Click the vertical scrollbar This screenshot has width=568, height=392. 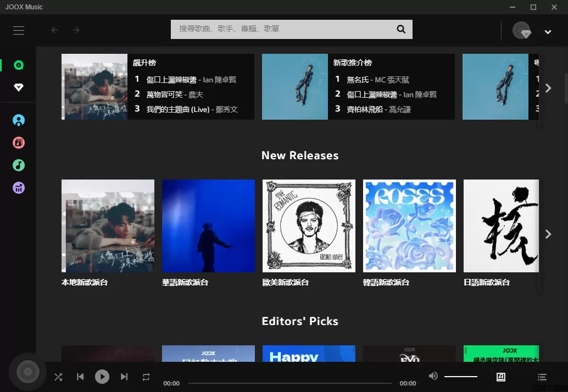565,89
